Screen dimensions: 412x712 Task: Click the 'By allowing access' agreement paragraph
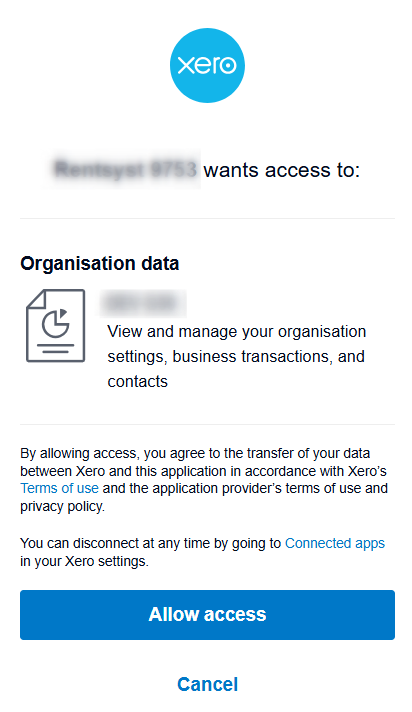click(204, 480)
